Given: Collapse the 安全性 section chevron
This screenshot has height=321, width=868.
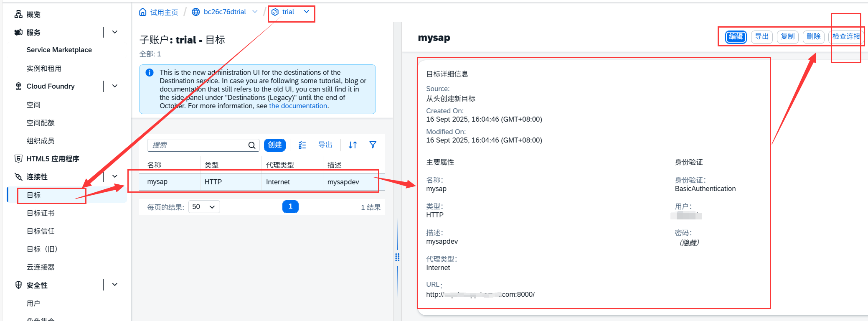Looking at the screenshot, I should click(115, 285).
